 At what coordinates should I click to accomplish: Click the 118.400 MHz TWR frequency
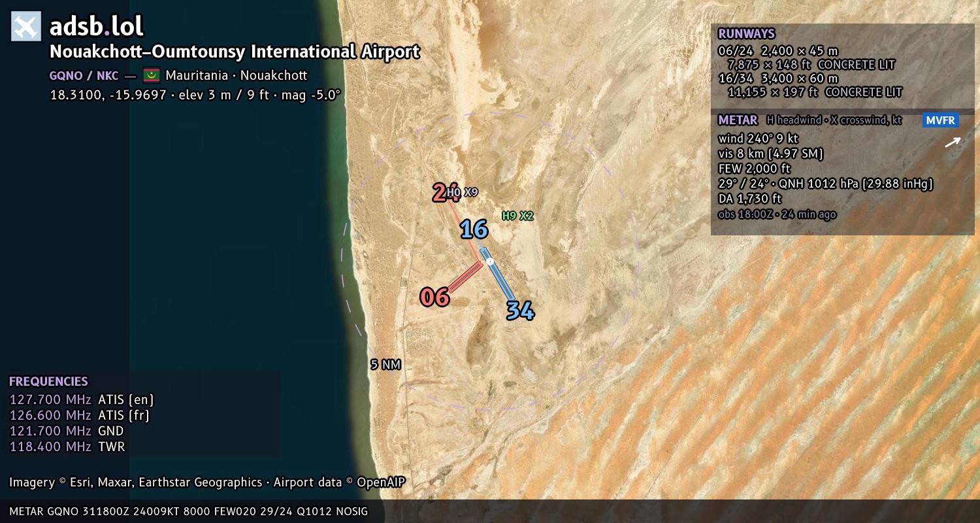coord(67,447)
